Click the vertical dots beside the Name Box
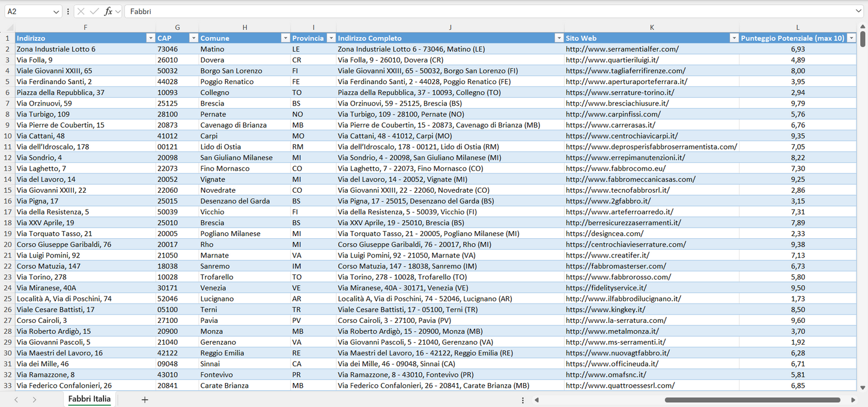This screenshot has height=407, width=868. click(67, 11)
